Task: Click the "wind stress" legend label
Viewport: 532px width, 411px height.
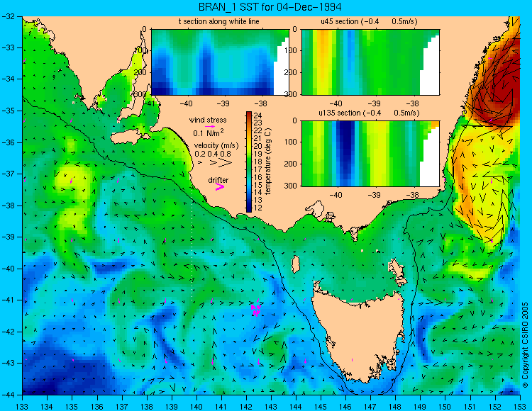Action: 208,120
